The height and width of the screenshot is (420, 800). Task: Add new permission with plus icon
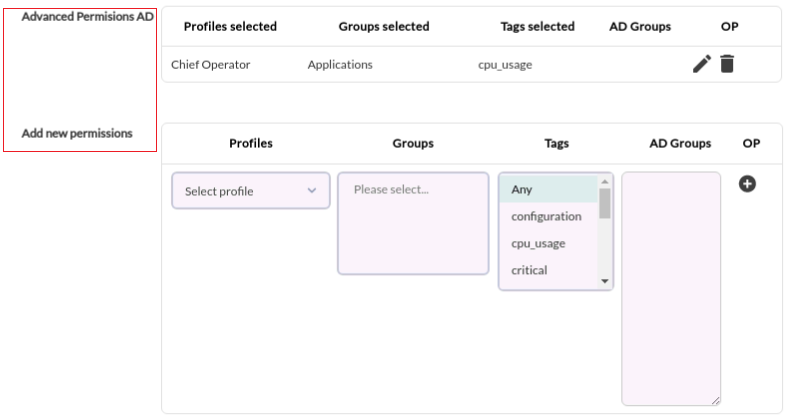pos(747,184)
